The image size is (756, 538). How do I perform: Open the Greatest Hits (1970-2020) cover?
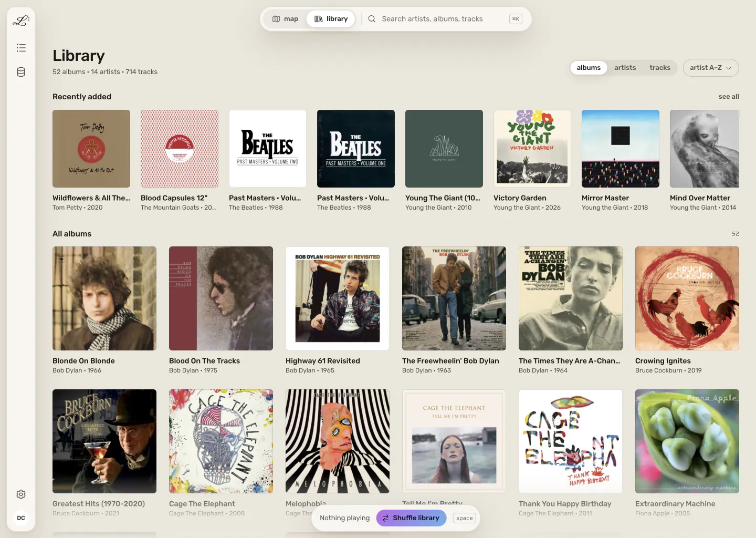point(104,441)
